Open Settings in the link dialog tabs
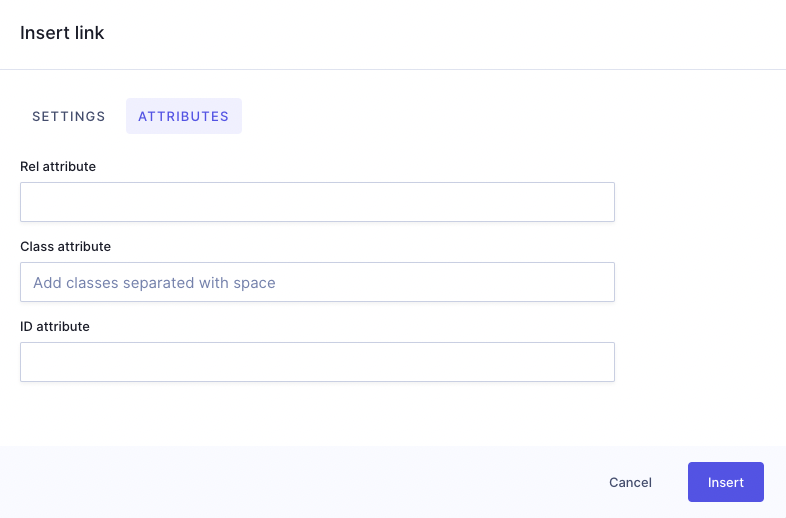 (69, 116)
